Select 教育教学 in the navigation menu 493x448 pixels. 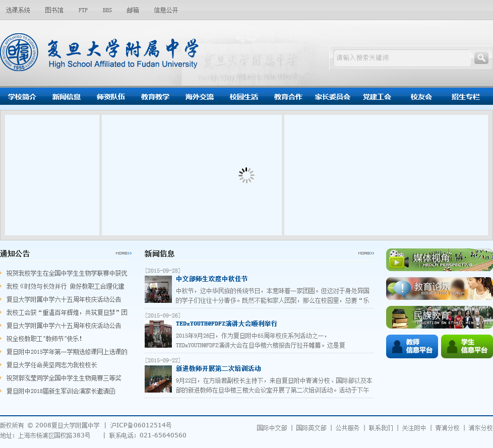click(x=155, y=97)
